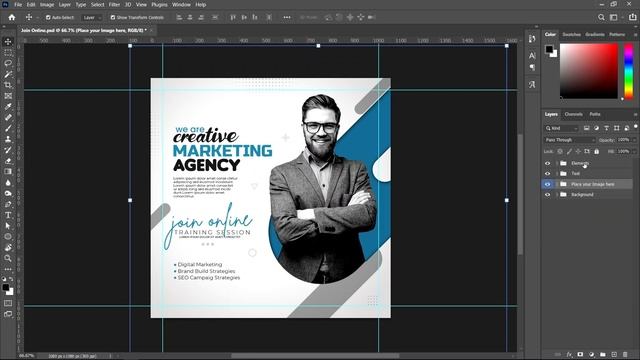Expand the Place your image here group
The height and width of the screenshot is (360, 640).
click(557, 184)
